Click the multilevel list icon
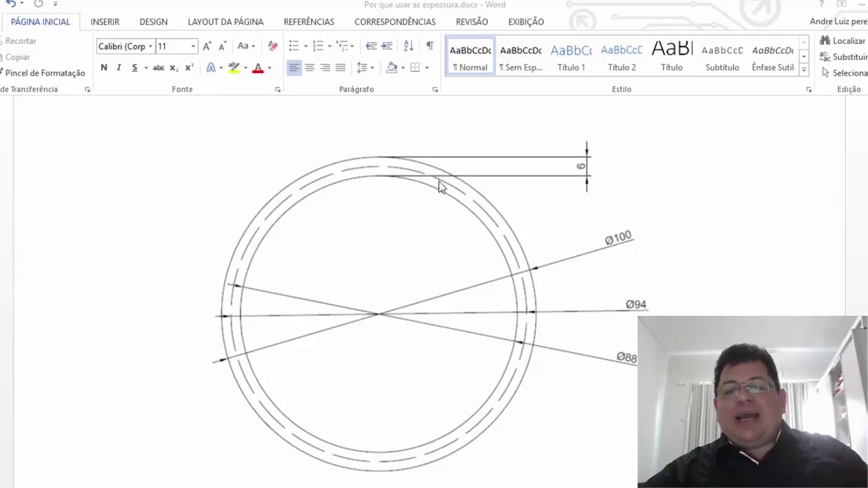Screen dimensions: 868x488 click(341, 46)
